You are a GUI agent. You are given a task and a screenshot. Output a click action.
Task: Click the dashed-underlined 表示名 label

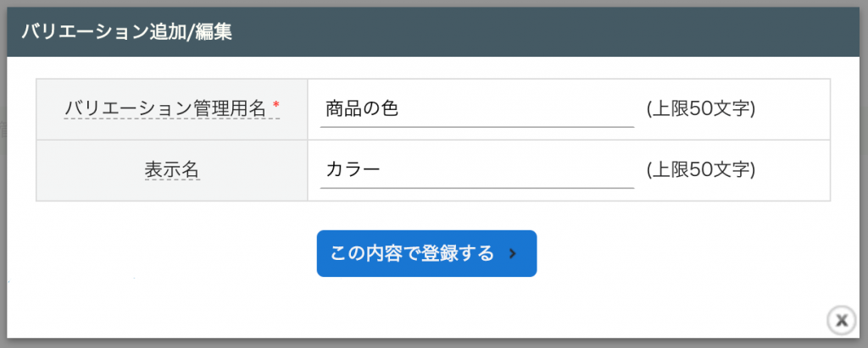171,170
